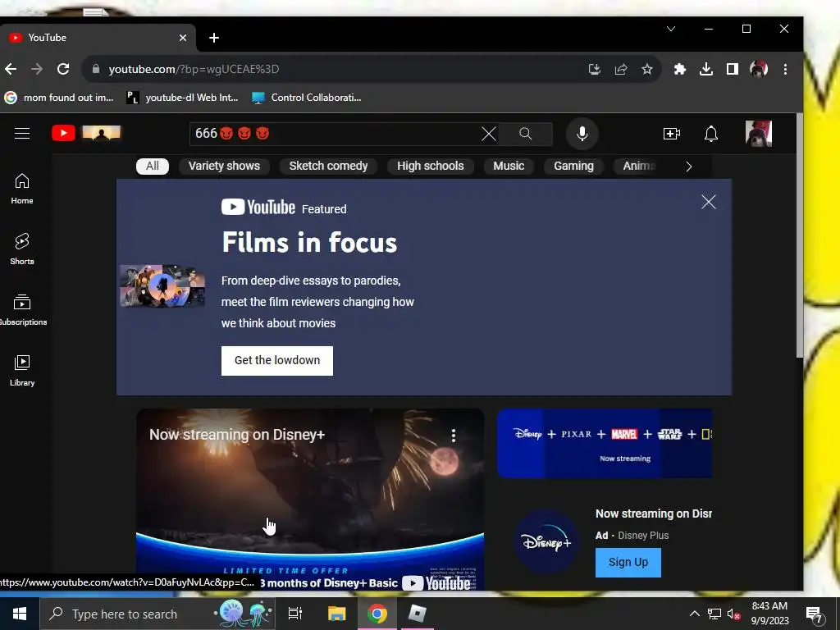Show hidden system tray icons
This screenshot has height=630, width=840.
click(694, 614)
